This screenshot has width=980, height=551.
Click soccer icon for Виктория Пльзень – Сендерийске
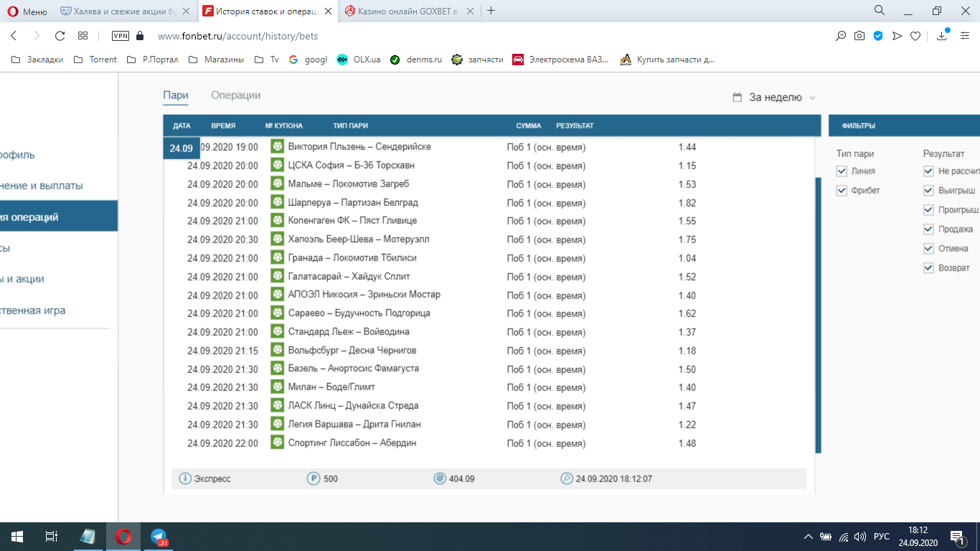278,146
